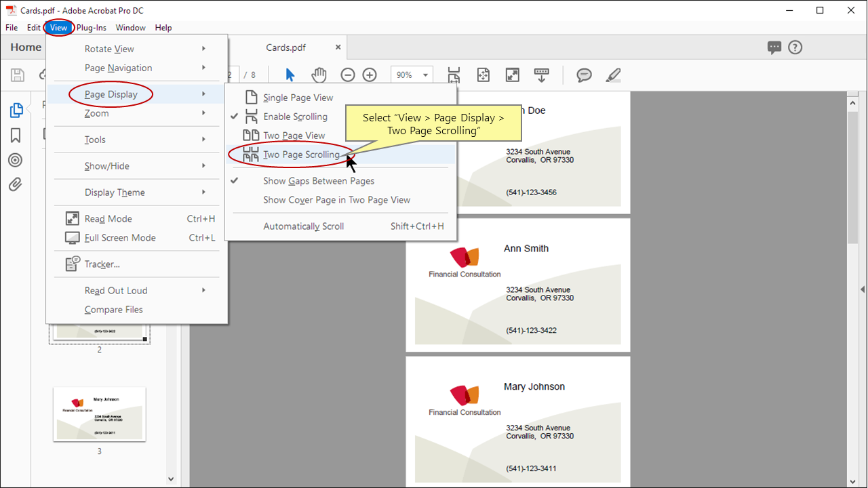Switch to the Home tab
This screenshot has width=868, height=488.
pos(25,47)
